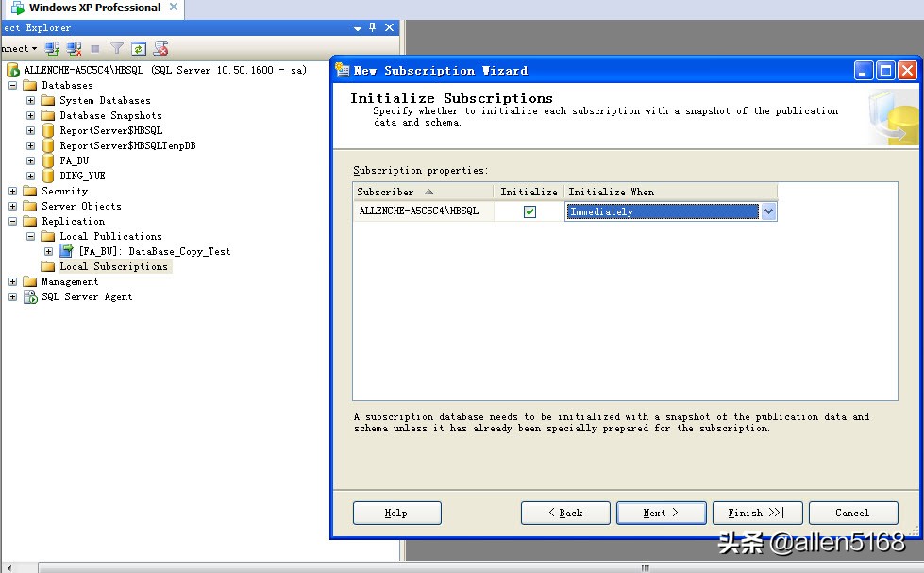Click the filter icon in Object Explorer toolbar
Screen dimensions: 924x573
pyautogui.click(x=117, y=48)
